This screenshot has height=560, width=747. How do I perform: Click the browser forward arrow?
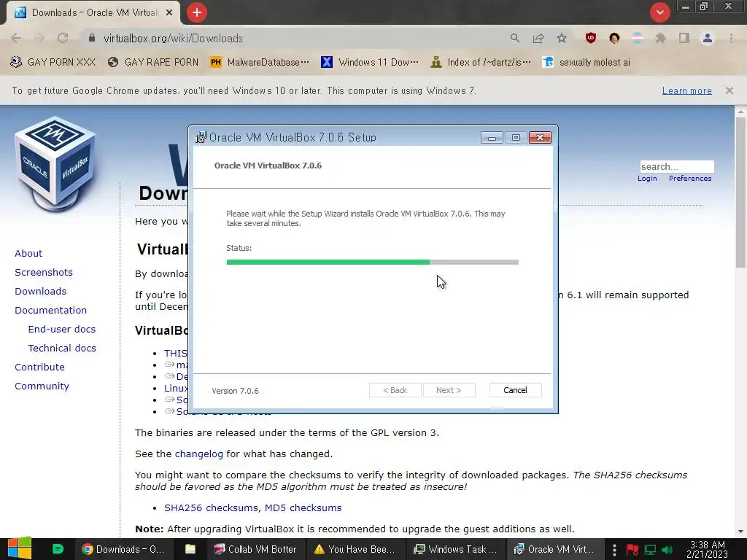pyautogui.click(x=39, y=38)
